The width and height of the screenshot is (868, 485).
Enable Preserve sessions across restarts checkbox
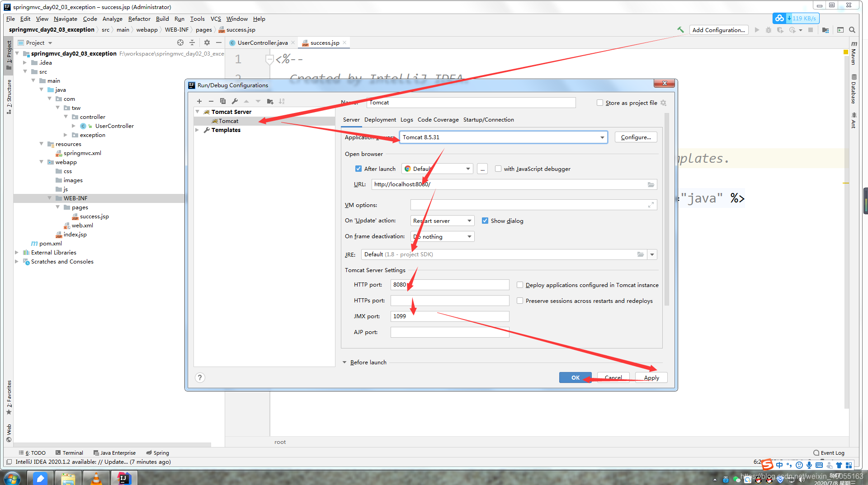[520, 301]
